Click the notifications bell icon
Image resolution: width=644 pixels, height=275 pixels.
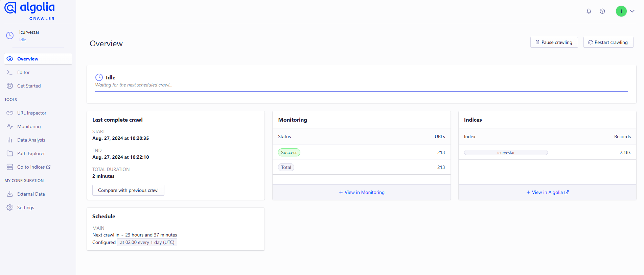point(589,11)
